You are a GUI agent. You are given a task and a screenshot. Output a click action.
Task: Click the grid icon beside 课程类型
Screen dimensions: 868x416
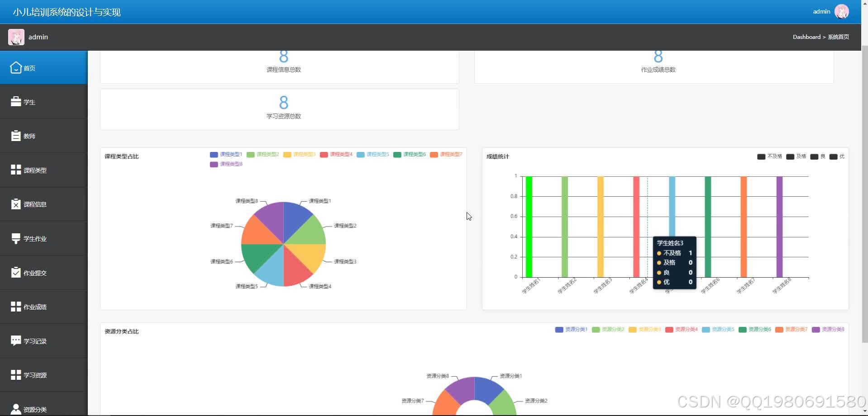point(16,170)
